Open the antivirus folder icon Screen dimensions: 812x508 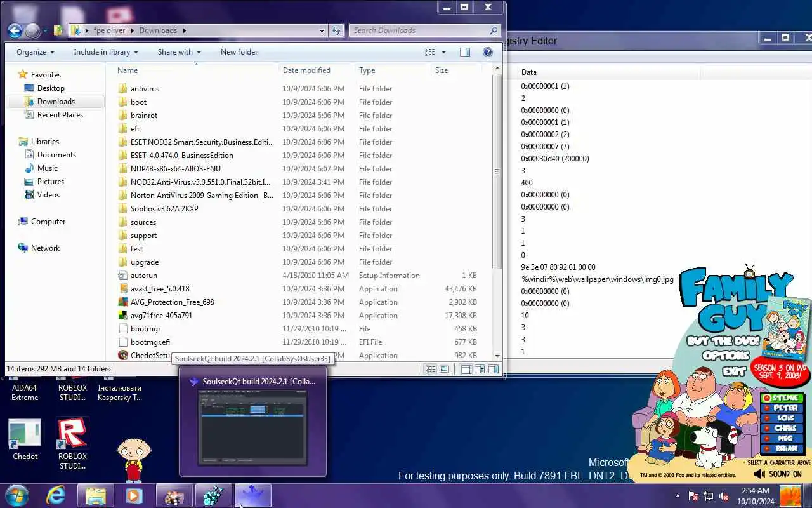coord(123,88)
